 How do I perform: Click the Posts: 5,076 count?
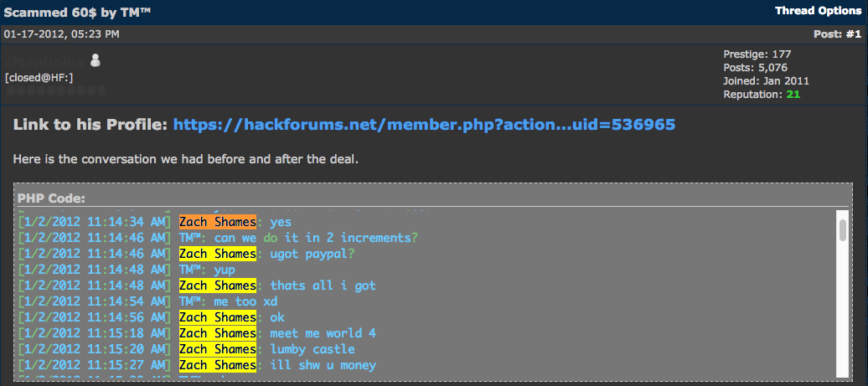(755, 68)
